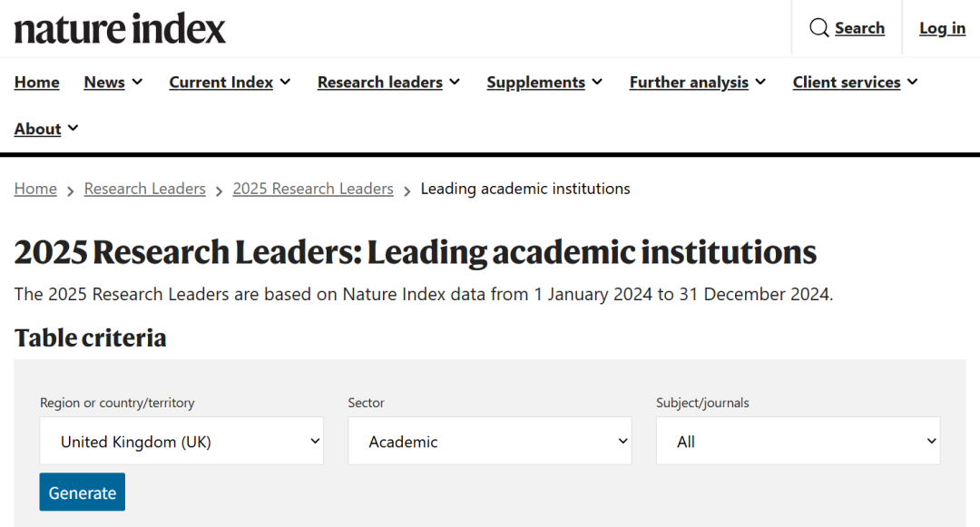Open the Supplements menu
The width and height of the screenshot is (980, 527).
coord(544,82)
